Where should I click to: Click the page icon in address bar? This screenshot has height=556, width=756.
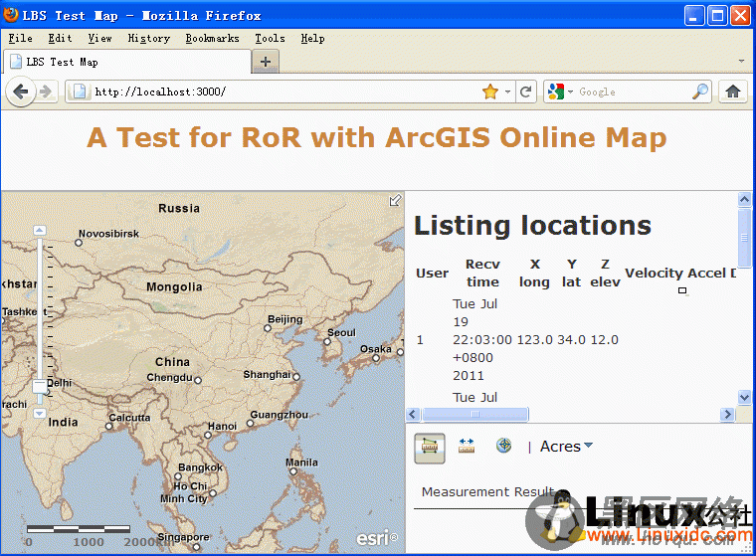(x=80, y=92)
